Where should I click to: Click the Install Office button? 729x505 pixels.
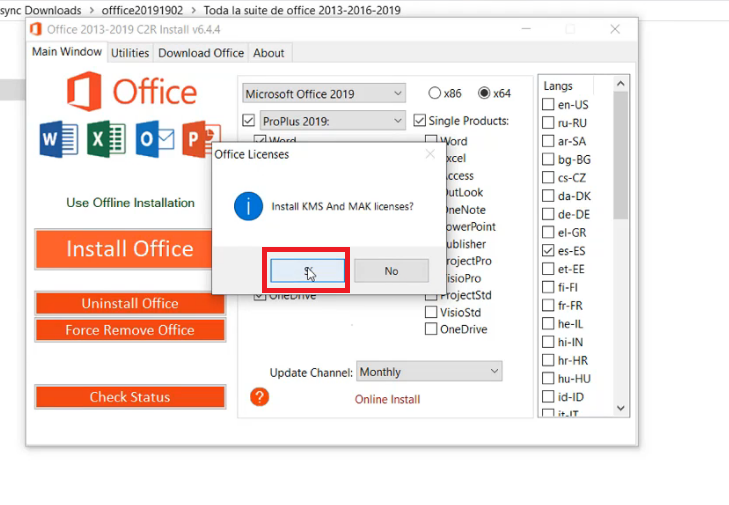pyautogui.click(x=124, y=249)
